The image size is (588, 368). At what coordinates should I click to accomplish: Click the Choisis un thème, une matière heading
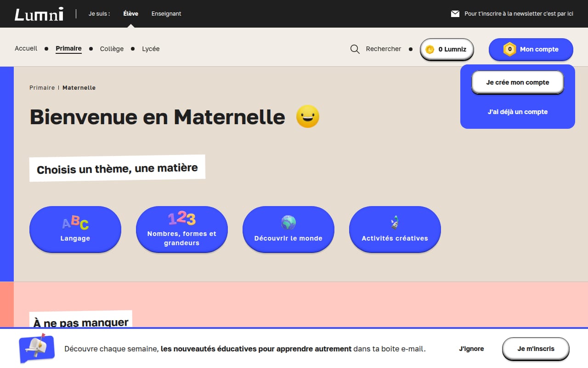coord(117,168)
